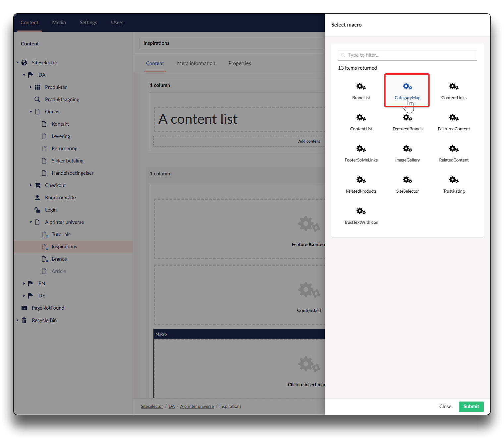The height and width of the screenshot is (439, 504).
Task: Collapse the Siteselector tree node
Action: [18, 63]
